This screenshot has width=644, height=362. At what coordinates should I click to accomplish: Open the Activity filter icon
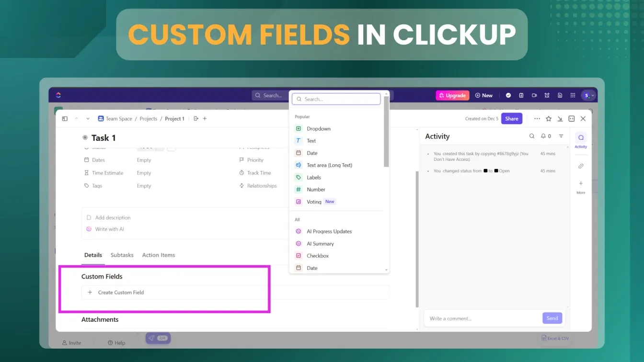(x=561, y=136)
